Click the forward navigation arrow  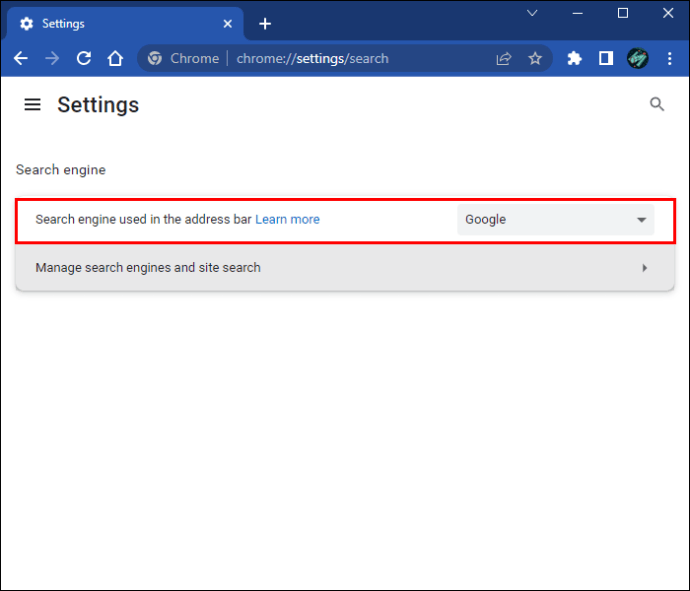52,59
